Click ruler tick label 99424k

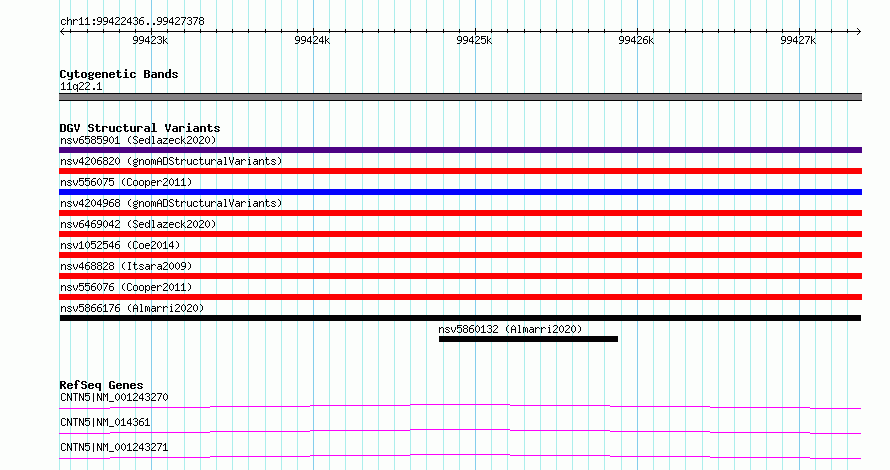(312, 40)
